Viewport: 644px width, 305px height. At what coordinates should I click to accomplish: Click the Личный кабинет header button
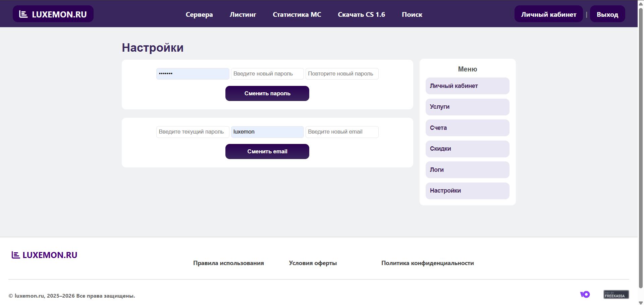pos(548,14)
